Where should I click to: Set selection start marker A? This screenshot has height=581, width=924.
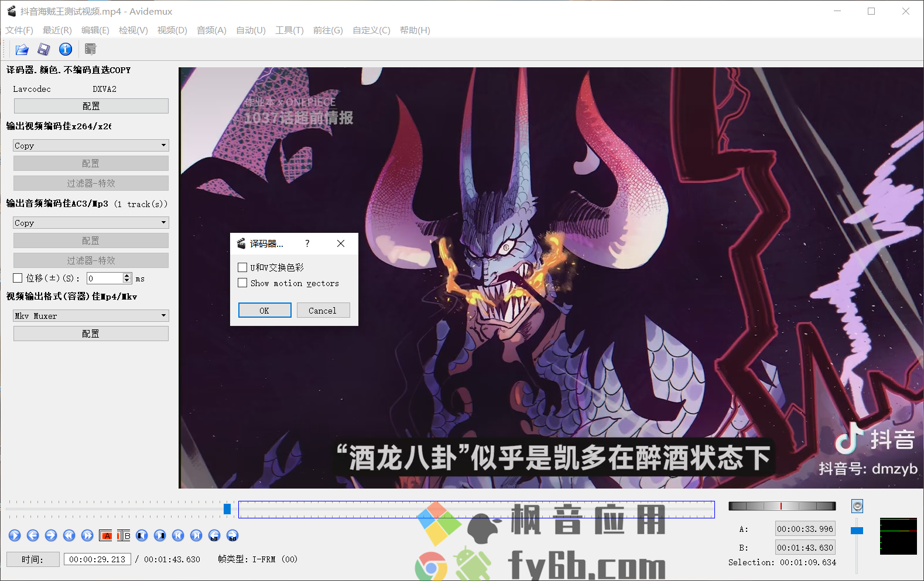pos(106,535)
